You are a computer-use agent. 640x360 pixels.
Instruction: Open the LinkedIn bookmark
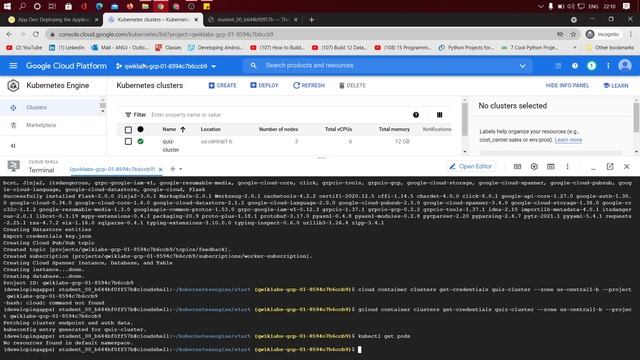coord(67,48)
